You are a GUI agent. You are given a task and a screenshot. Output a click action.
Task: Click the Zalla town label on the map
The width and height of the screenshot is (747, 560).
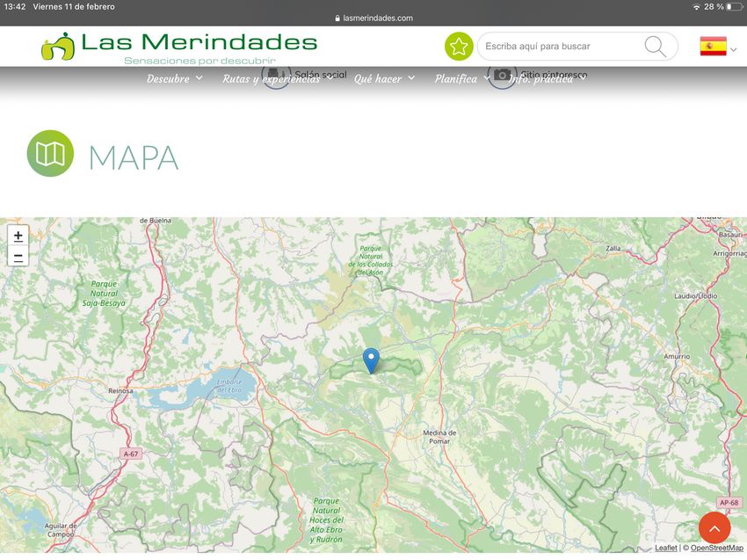613,248
